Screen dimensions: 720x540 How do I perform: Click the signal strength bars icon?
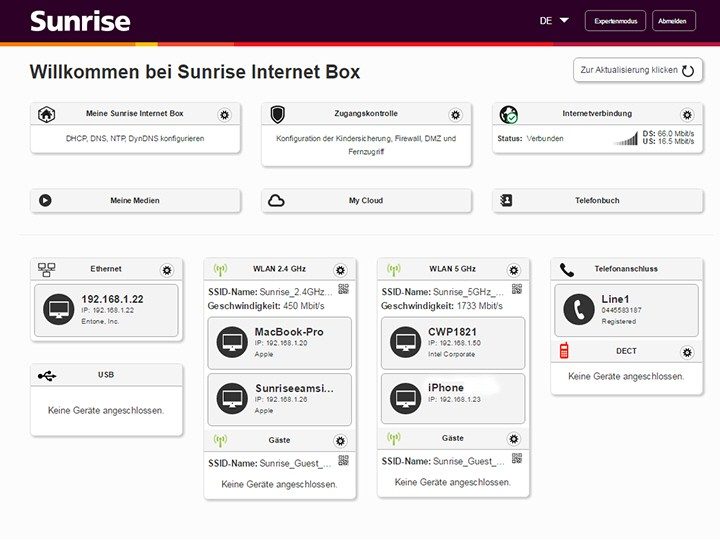click(x=626, y=138)
